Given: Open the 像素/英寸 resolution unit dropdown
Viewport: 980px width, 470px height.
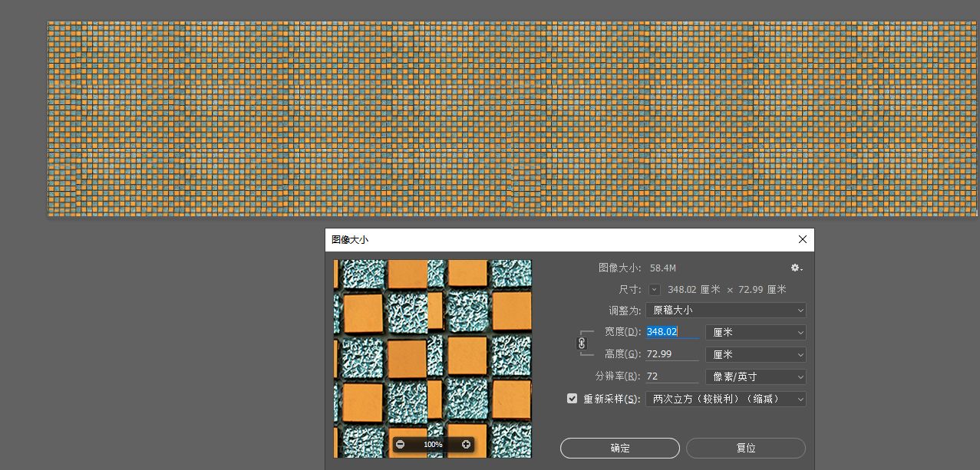Looking at the screenshot, I should point(755,377).
